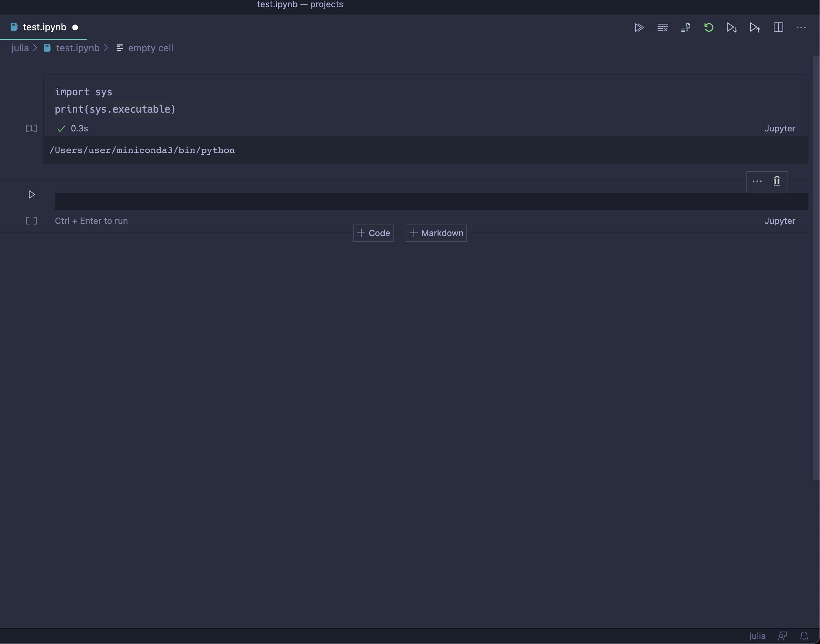
Task: Open the notebook's more actions menu
Action: [802, 27]
